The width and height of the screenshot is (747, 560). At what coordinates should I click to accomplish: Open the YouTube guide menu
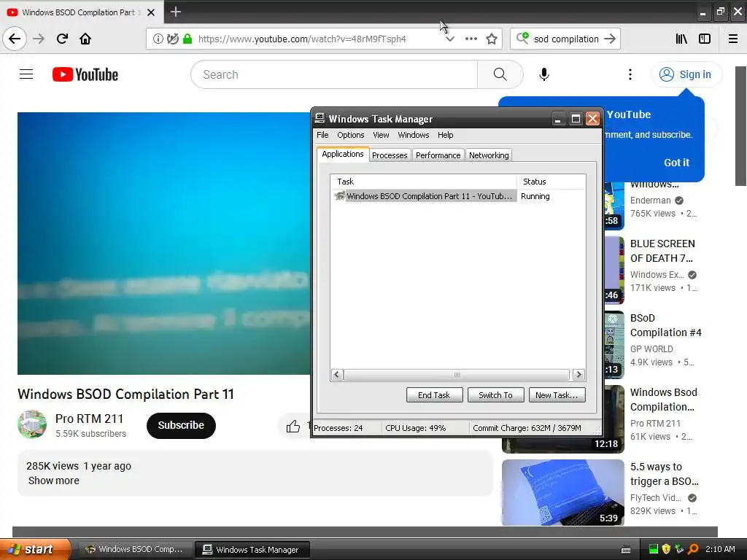point(26,74)
